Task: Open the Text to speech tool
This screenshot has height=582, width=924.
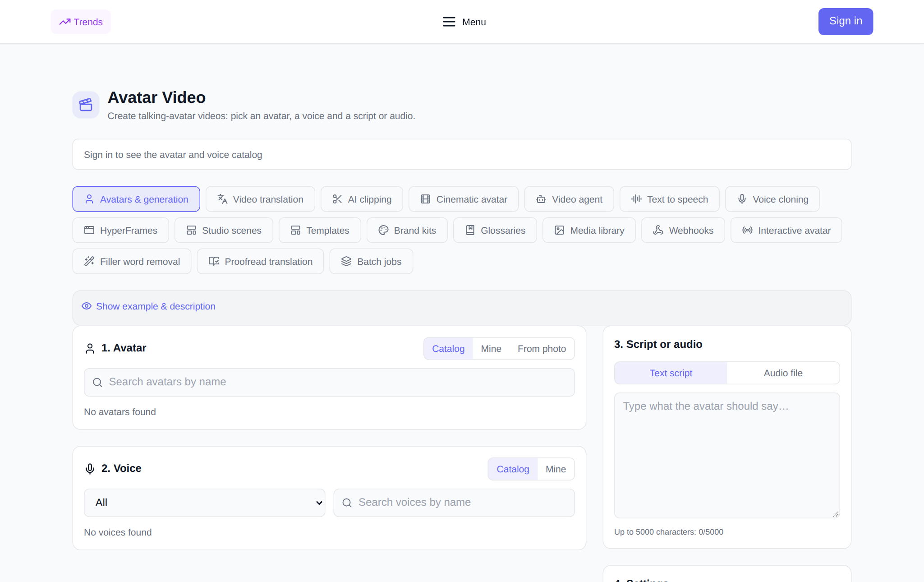Action: tap(669, 199)
